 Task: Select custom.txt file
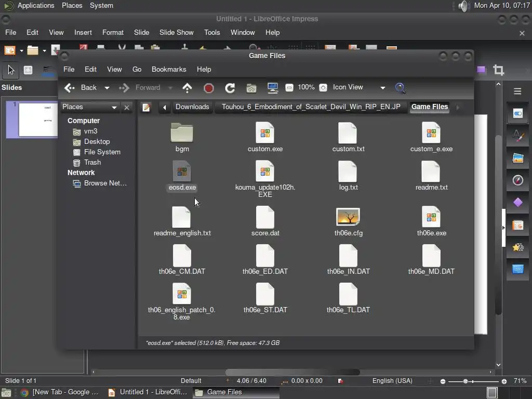pos(348,137)
